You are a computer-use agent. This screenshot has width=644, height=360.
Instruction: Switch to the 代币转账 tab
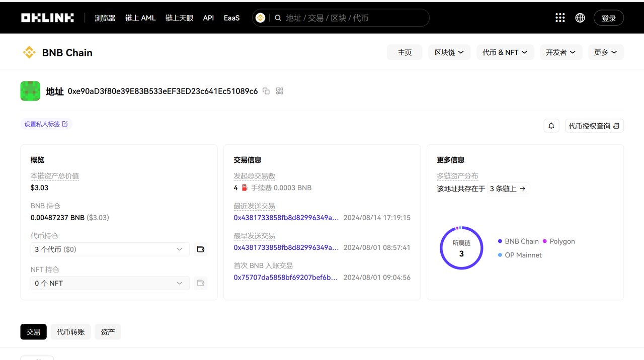coord(70,332)
